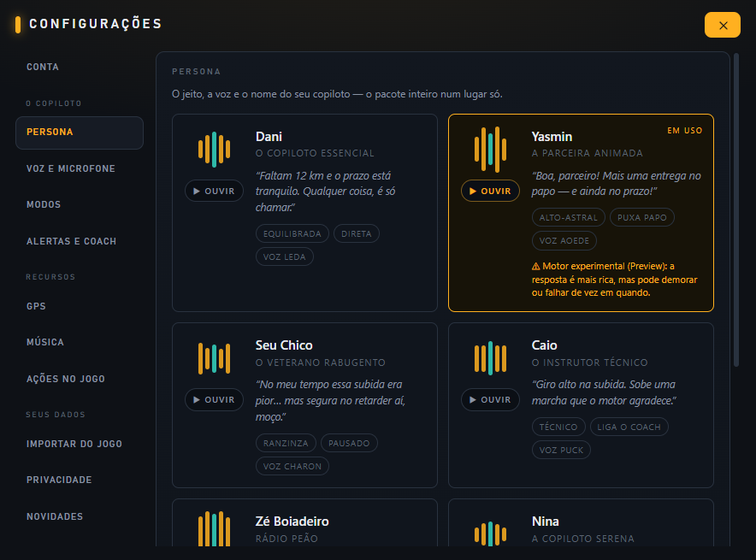The height and width of the screenshot is (560, 756).
Task: Click 'A PARCEIRA ANIMADA' subtitle
Action: pyautogui.click(x=588, y=153)
